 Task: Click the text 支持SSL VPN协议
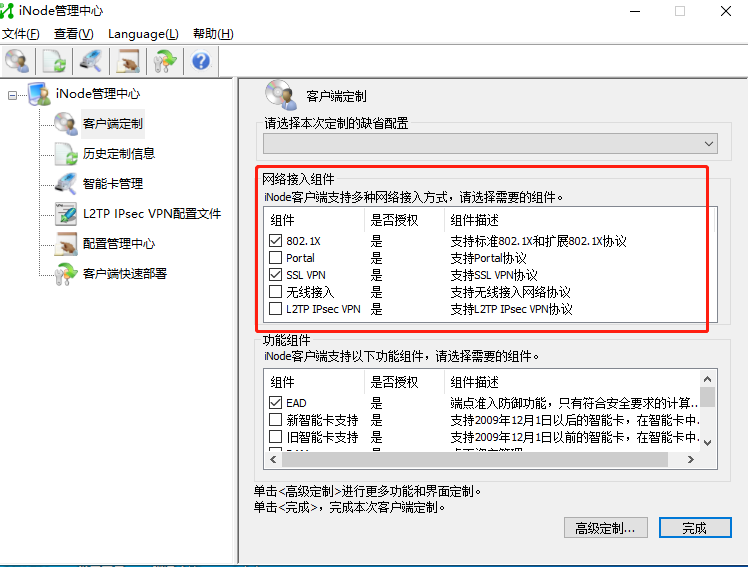[x=494, y=275]
